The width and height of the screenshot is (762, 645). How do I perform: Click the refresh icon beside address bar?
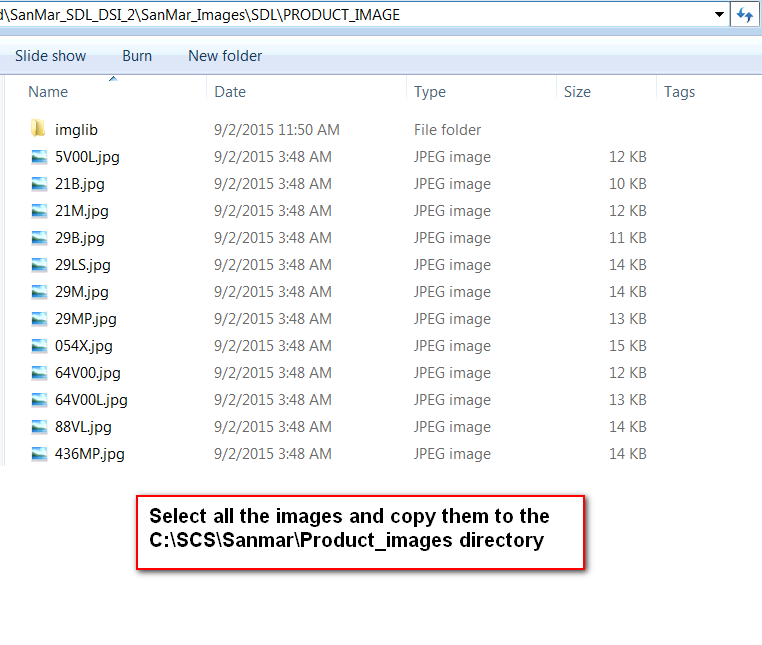pos(745,15)
